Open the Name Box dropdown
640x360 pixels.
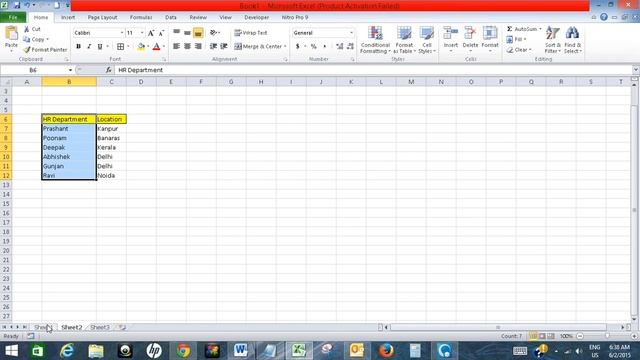pyautogui.click(x=70, y=70)
